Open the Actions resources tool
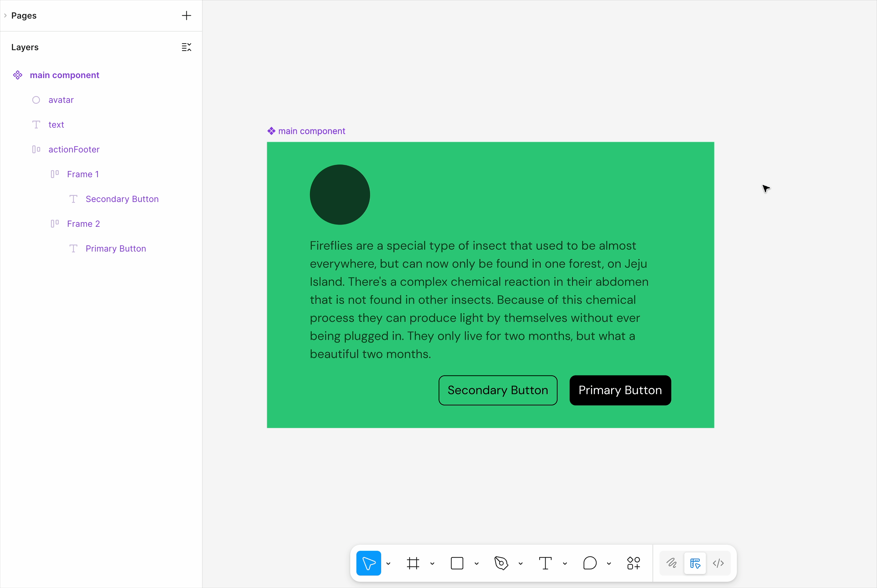The width and height of the screenshot is (877, 588). (x=633, y=563)
